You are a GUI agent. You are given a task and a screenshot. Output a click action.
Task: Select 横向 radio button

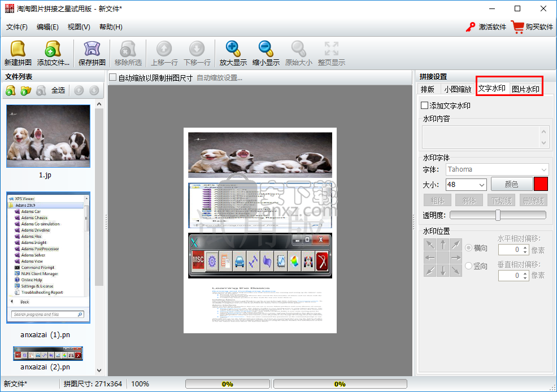point(468,248)
